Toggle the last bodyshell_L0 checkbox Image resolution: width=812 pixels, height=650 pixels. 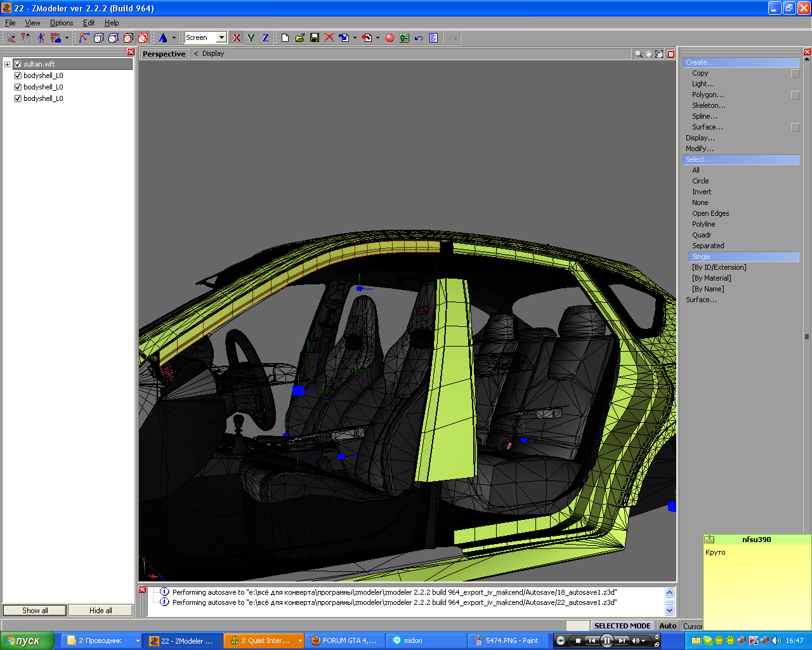18,98
